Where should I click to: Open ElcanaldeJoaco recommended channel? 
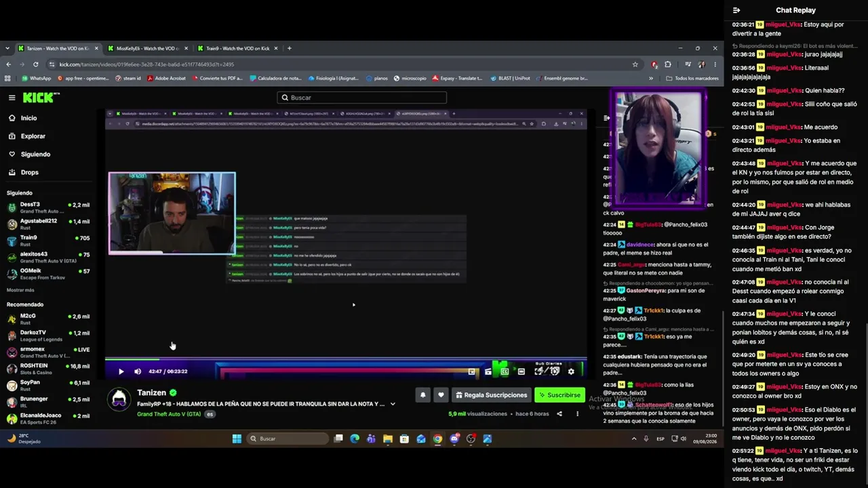[47, 419]
